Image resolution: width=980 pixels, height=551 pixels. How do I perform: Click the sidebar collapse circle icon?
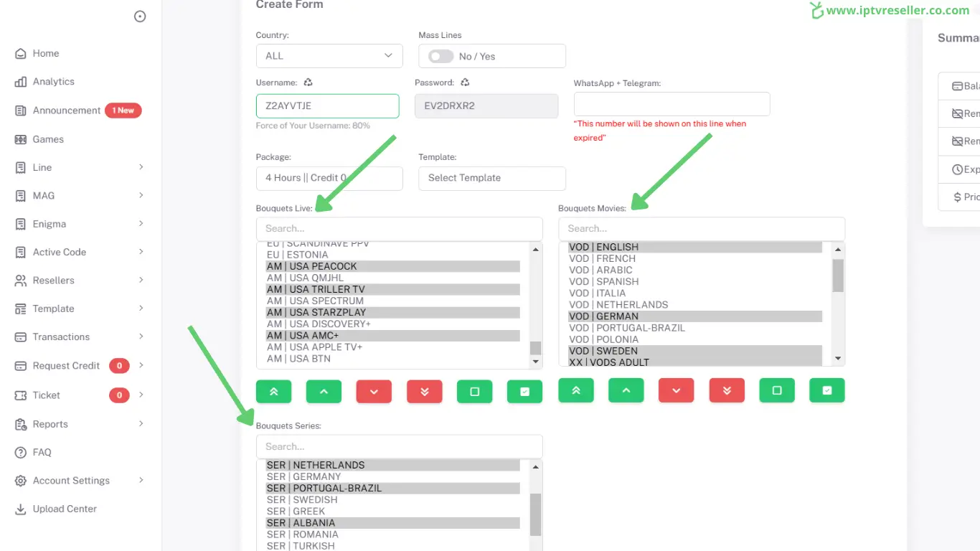click(140, 17)
